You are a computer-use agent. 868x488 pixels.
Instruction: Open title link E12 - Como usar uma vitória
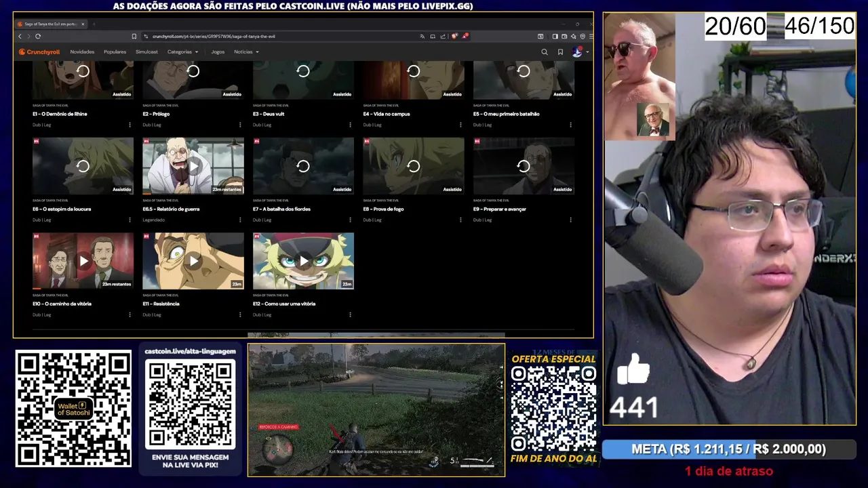(x=284, y=304)
